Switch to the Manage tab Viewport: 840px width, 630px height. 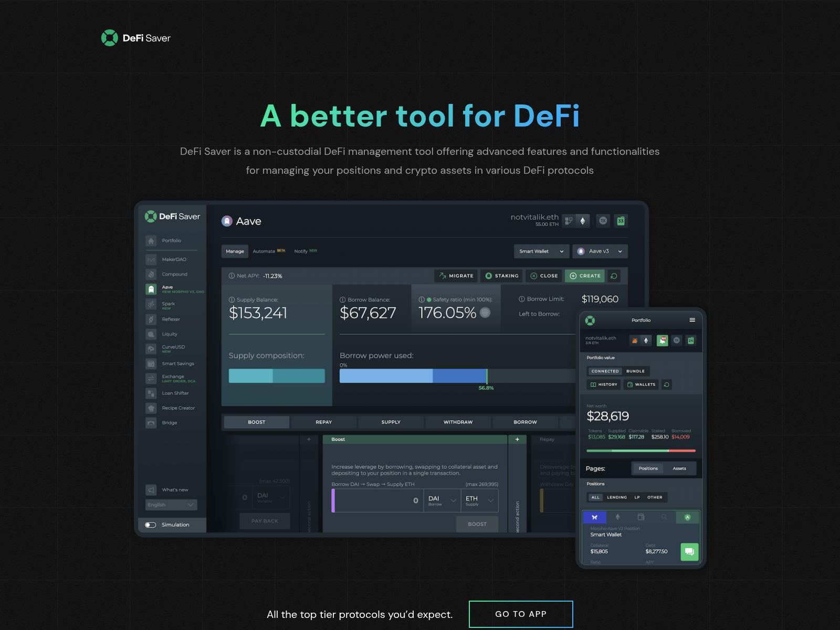[x=235, y=251]
